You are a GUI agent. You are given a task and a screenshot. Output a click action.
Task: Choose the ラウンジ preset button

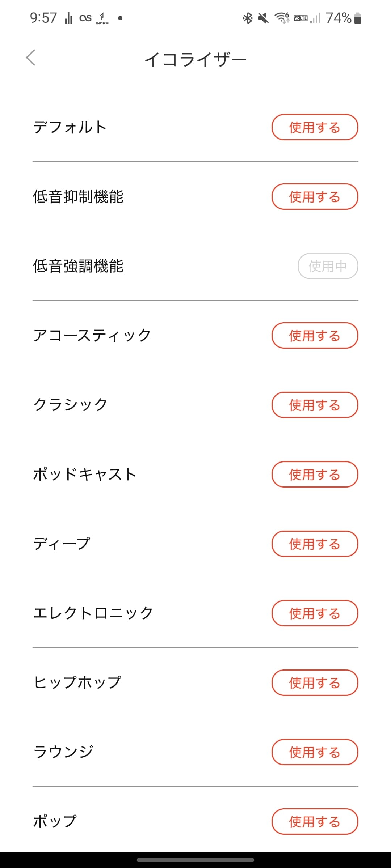coord(315,752)
